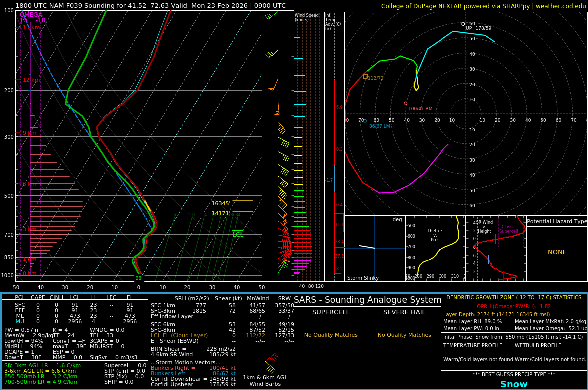Open the Storm Slinky panel
This screenshot has width=588, height=390.
(375, 248)
